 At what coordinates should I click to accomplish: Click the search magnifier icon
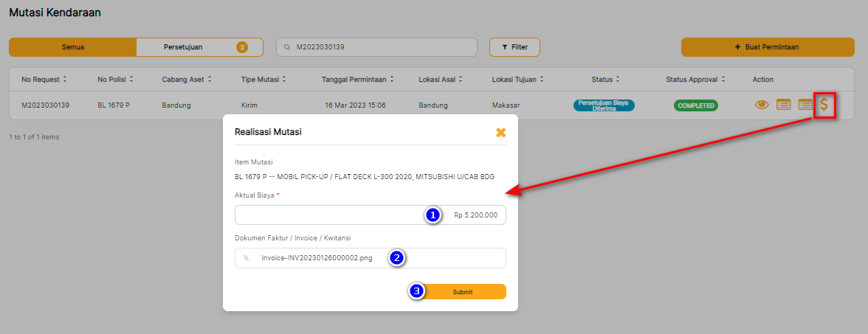(x=287, y=47)
